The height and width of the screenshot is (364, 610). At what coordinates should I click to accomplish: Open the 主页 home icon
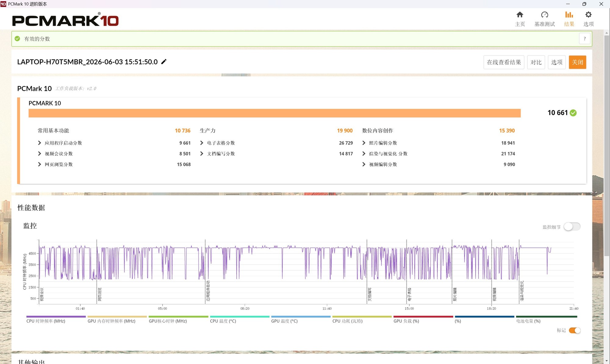point(520,15)
